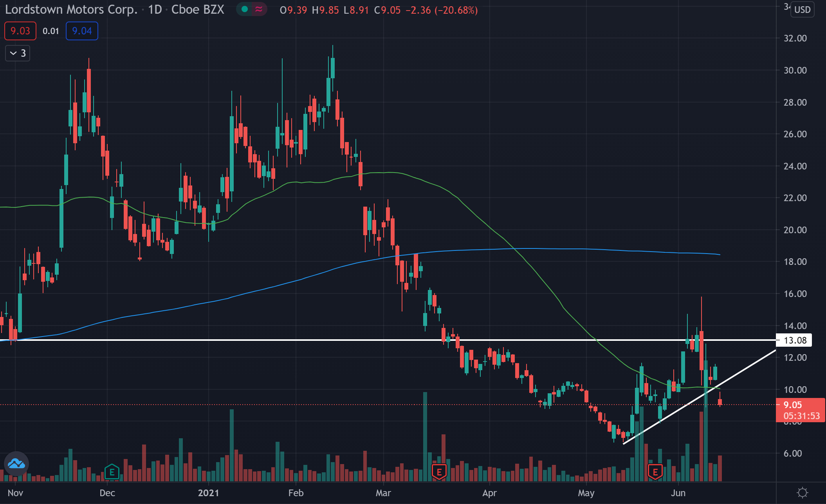
Task: Click the 14.00 price axis label
Action: click(795, 326)
